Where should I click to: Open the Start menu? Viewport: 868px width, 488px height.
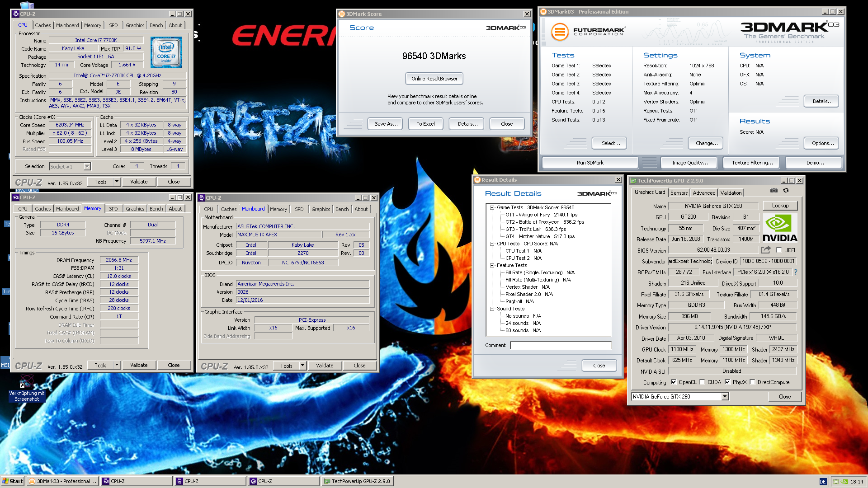pyautogui.click(x=12, y=481)
